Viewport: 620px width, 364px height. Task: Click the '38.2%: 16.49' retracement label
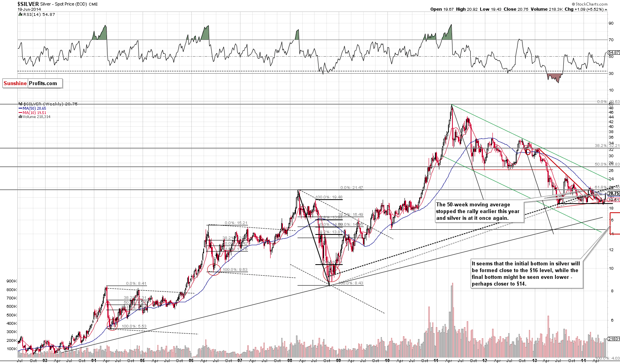point(351,215)
